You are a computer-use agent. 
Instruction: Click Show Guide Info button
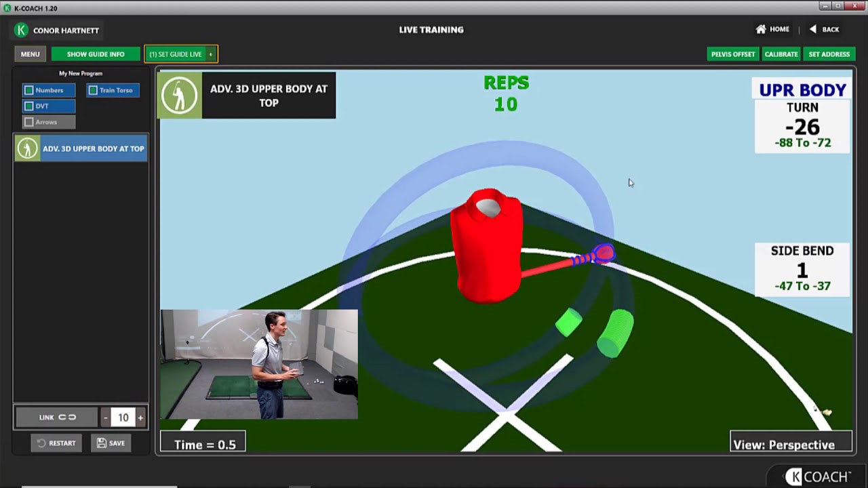click(x=96, y=54)
